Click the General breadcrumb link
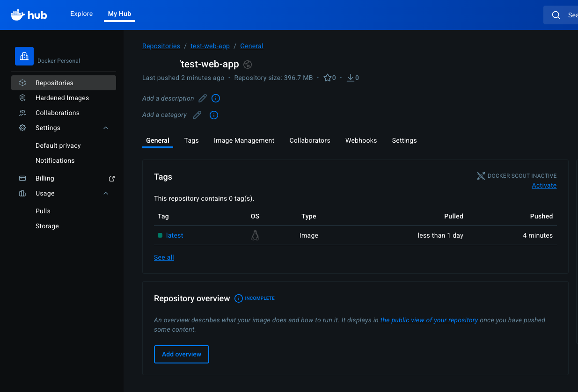Screen dimensions: 578x392 pyautogui.click(x=252, y=46)
